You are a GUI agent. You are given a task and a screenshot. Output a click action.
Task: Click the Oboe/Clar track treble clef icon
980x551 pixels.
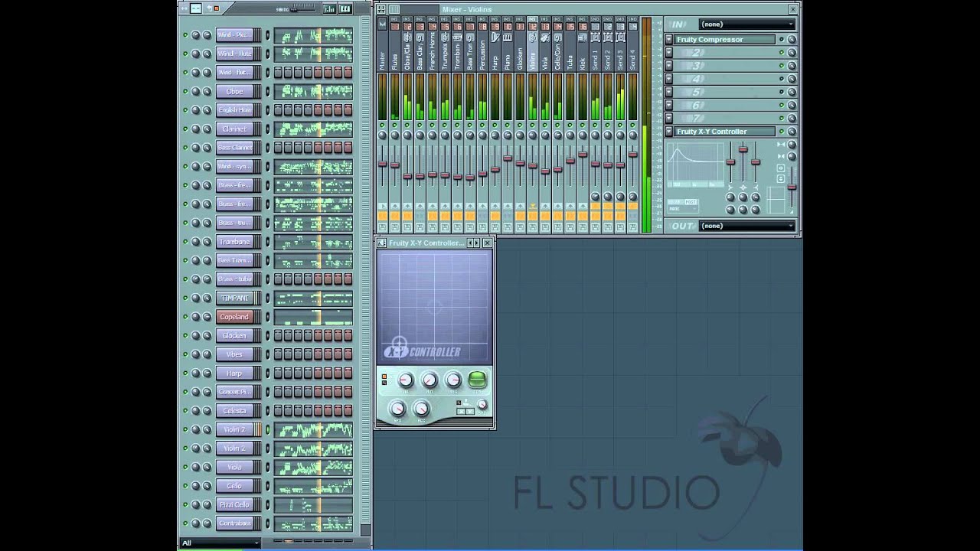tap(407, 37)
